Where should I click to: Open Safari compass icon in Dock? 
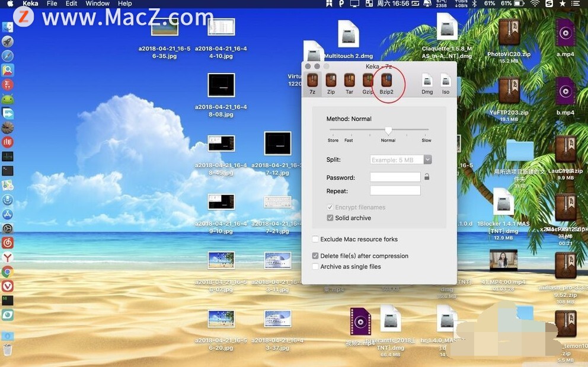point(8,56)
